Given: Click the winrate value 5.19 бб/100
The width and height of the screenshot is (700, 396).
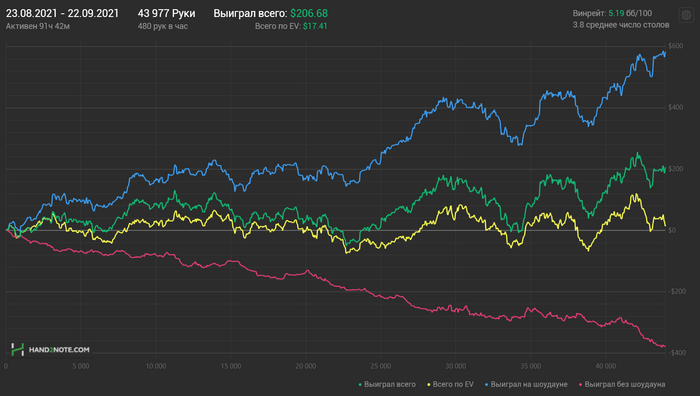Looking at the screenshot, I should 630,13.
